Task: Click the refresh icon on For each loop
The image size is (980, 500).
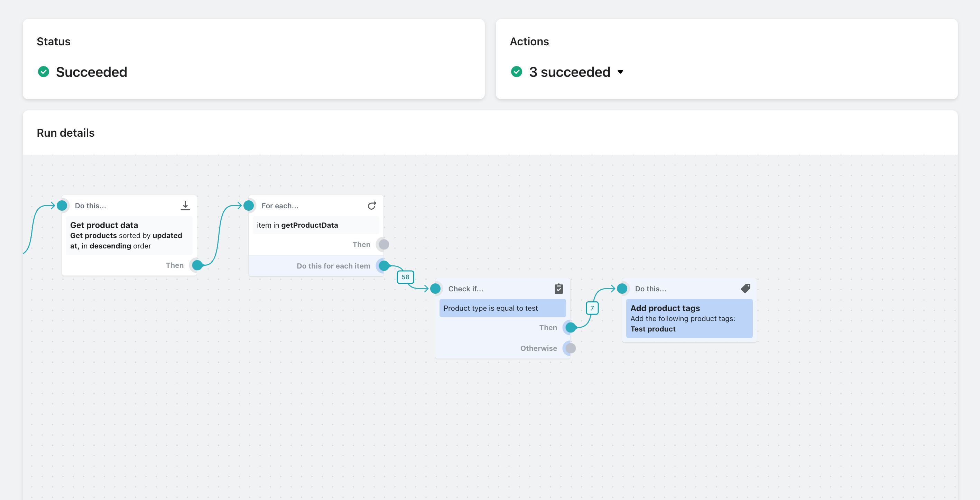Action: 371,205
